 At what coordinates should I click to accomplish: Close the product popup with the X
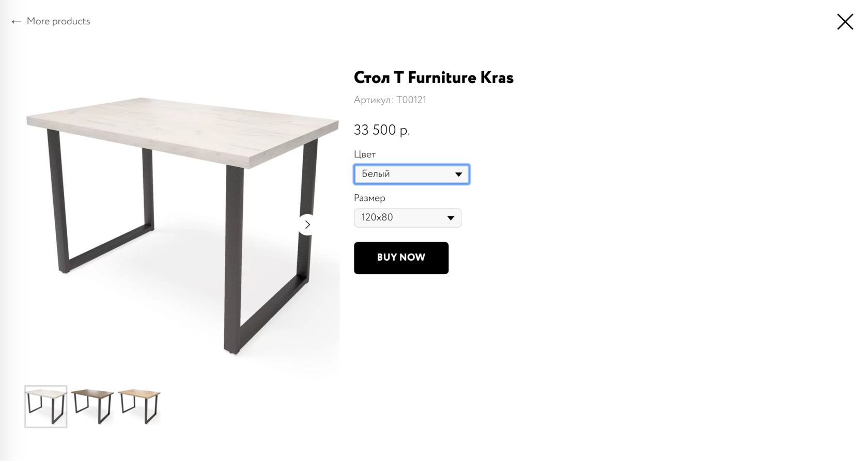point(845,22)
